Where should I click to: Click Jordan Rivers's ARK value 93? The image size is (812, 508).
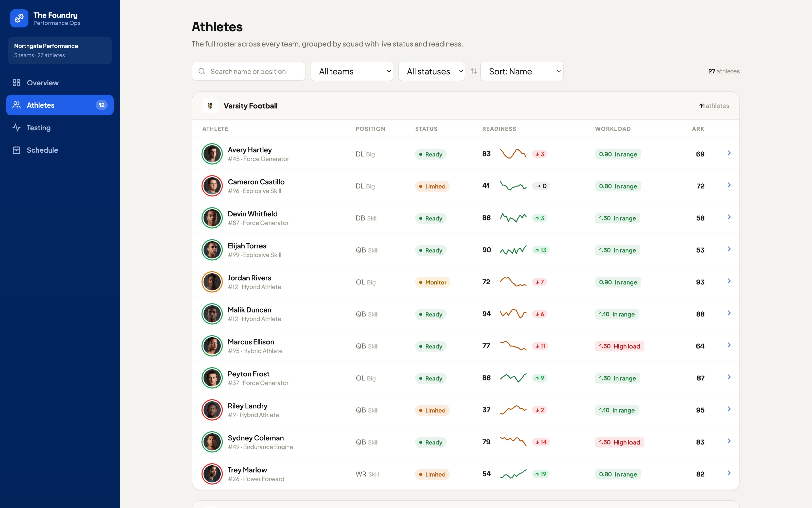pyautogui.click(x=700, y=282)
